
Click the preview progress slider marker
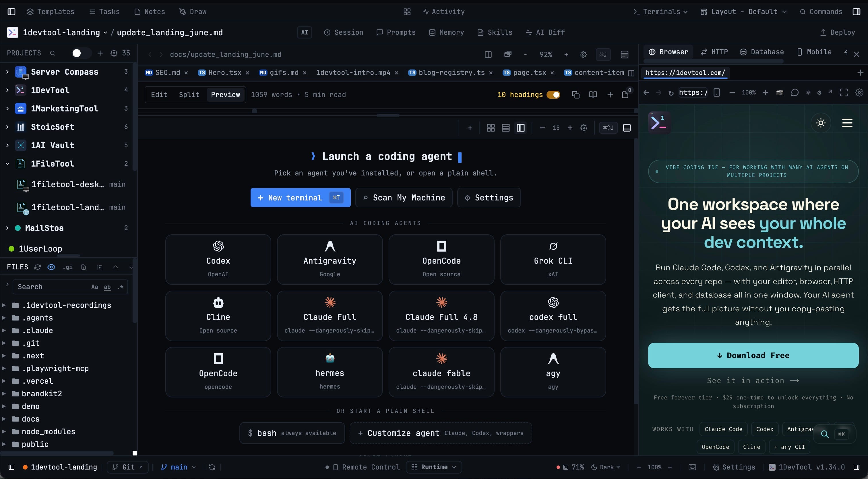point(255,111)
